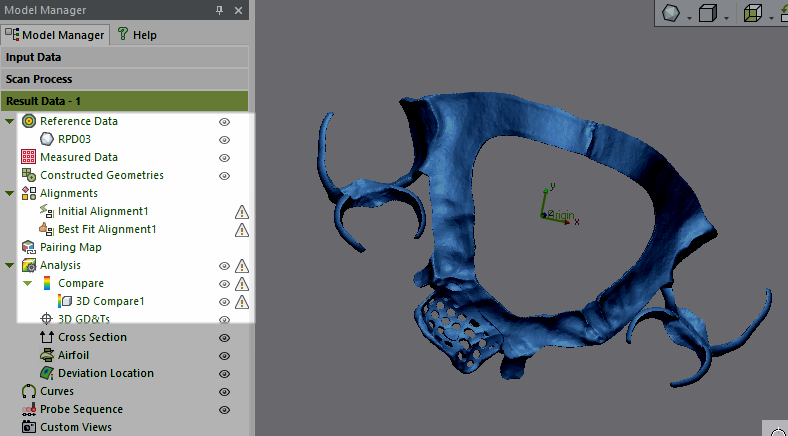
Task: Click the Compare rainbow color icon
Action: (47, 283)
